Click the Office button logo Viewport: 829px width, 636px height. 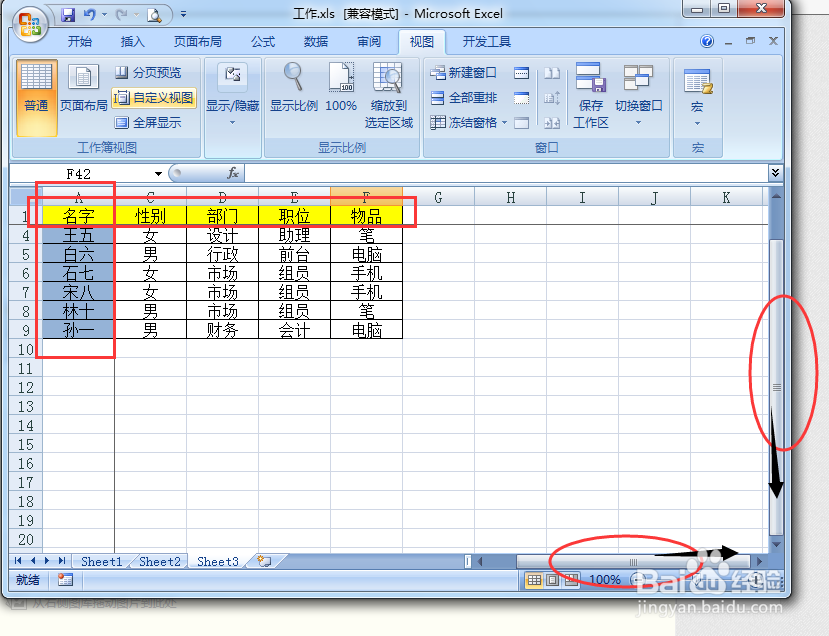pyautogui.click(x=30, y=24)
